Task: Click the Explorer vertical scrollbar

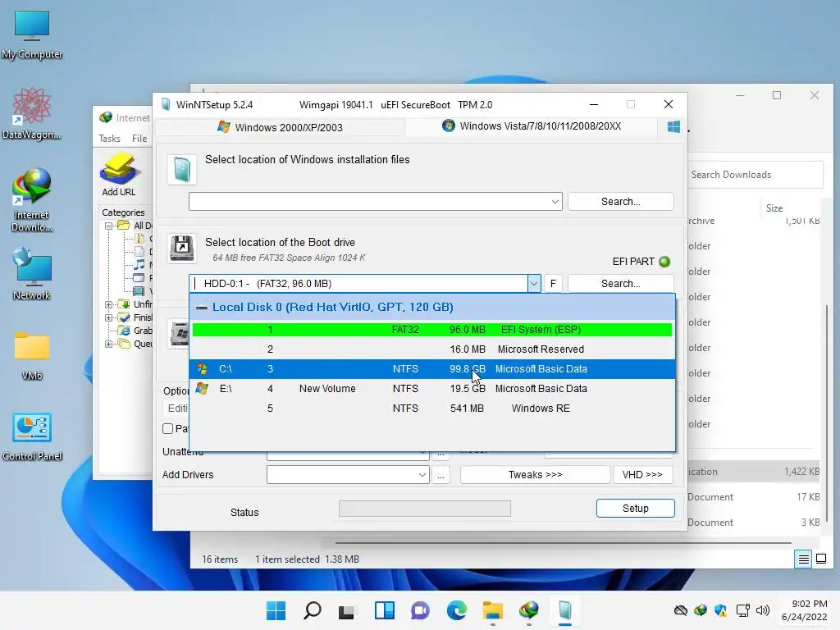Action: tap(827, 413)
